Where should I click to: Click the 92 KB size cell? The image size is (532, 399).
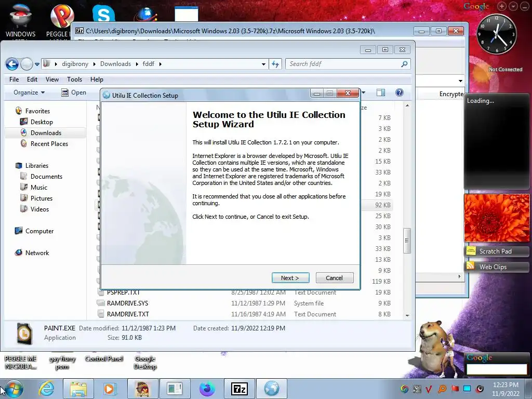[383, 205]
